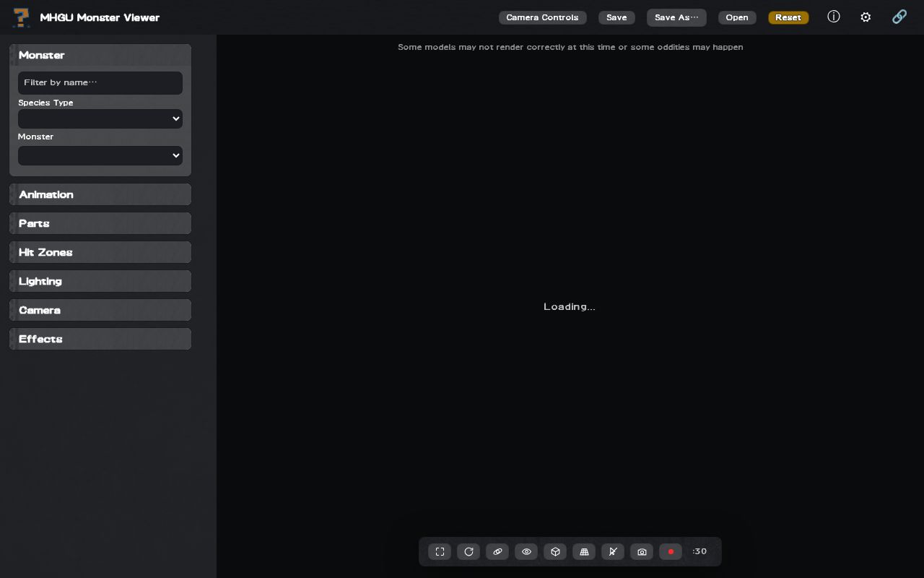924x578 pixels.
Task: Take a screenshot with the camera icon
Action: pyautogui.click(x=642, y=552)
